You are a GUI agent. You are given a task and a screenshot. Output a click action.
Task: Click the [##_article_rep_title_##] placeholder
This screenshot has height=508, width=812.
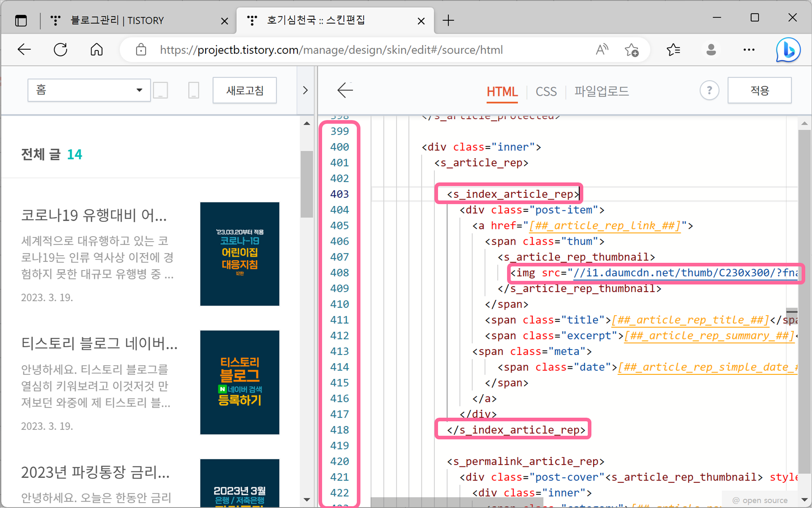[x=690, y=320]
